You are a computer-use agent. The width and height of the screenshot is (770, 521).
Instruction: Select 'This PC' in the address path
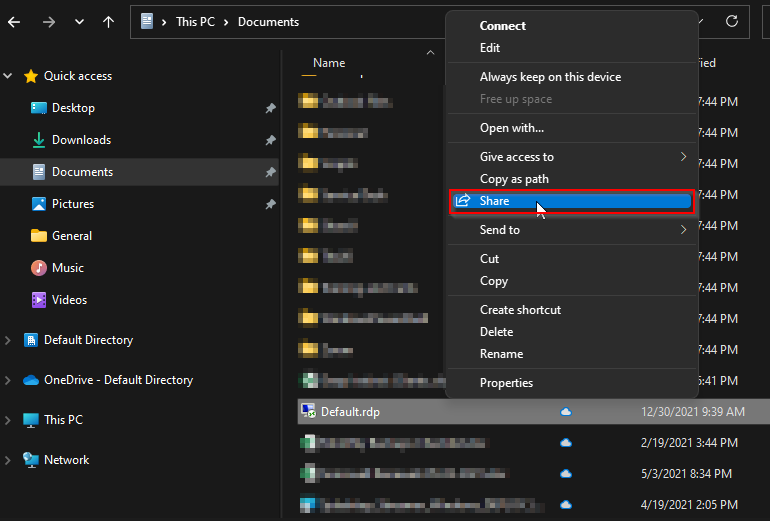click(x=195, y=22)
